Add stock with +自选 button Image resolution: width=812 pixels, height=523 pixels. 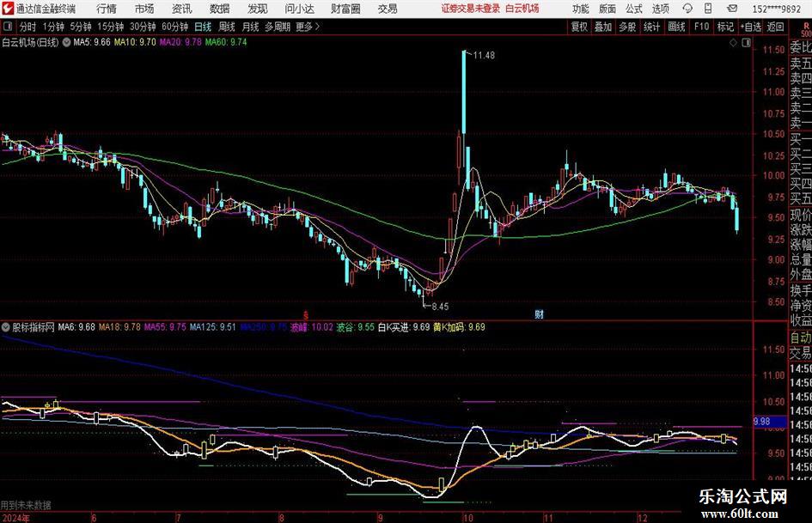(x=751, y=27)
